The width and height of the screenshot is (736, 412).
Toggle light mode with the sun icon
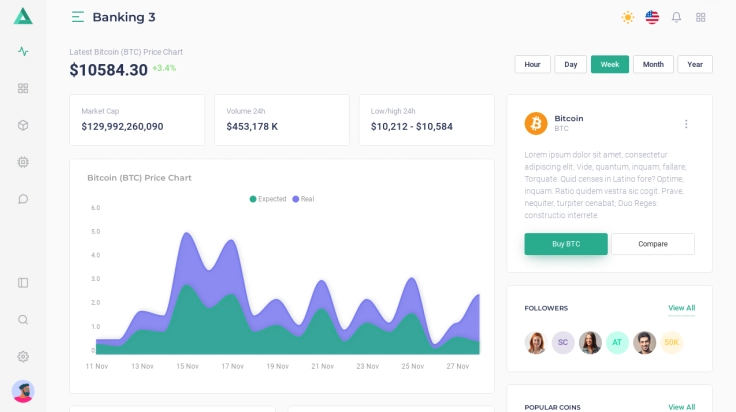coord(627,17)
